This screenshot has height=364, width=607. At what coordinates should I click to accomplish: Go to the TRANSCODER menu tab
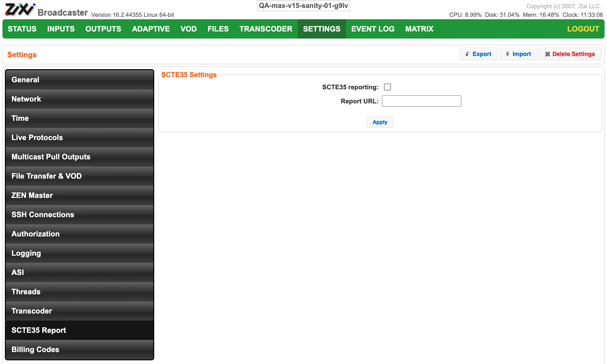(266, 29)
